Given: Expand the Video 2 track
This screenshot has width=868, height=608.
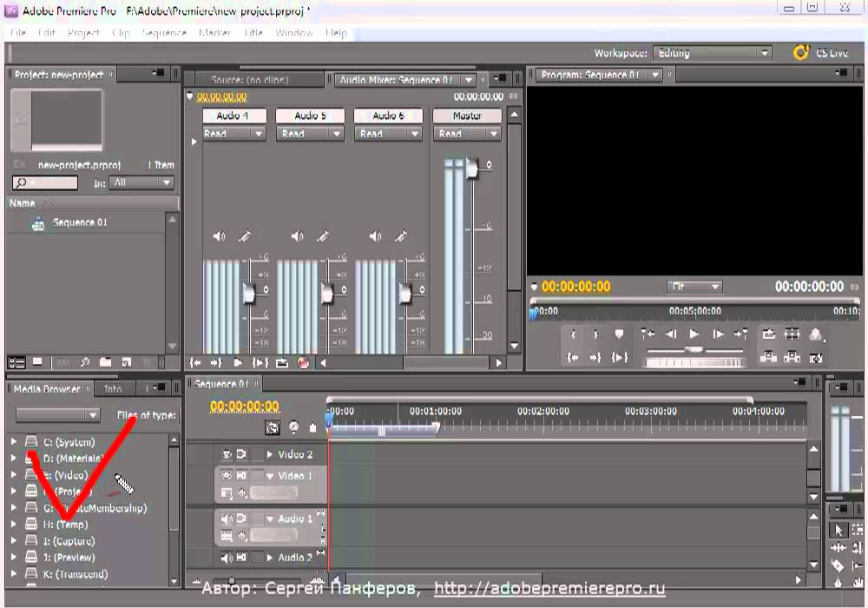Looking at the screenshot, I should click(270, 454).
